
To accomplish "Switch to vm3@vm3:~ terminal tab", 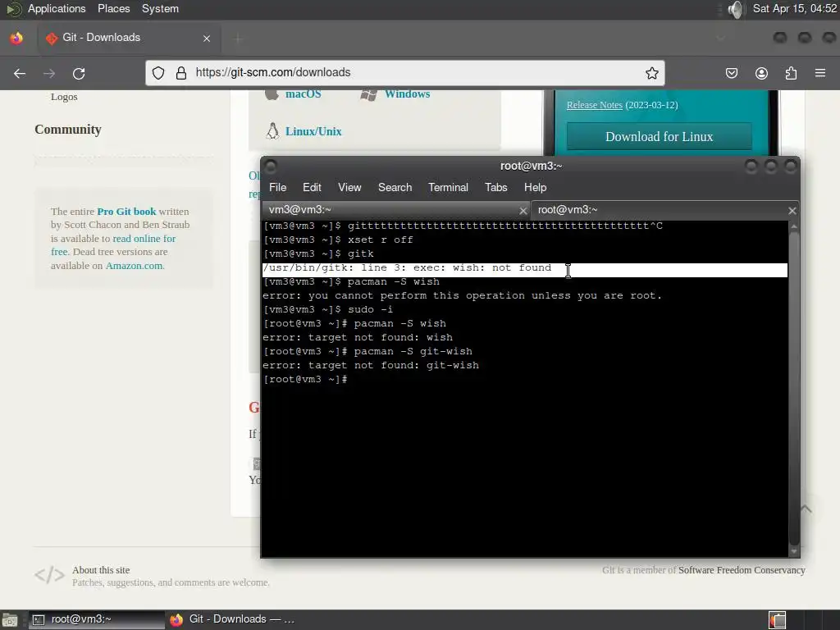I will tap(395, 210).
